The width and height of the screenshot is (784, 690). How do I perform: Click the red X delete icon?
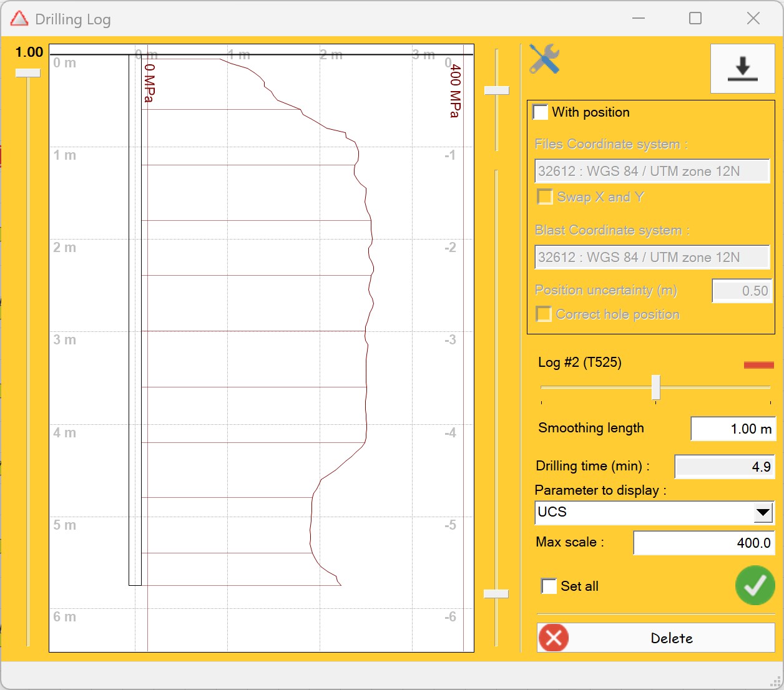tap(554, 638)
